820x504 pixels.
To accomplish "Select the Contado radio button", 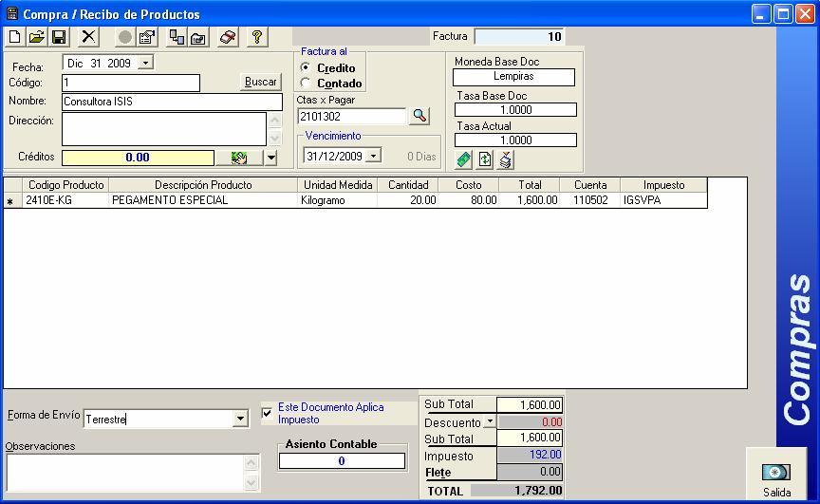I will [306, 83].
